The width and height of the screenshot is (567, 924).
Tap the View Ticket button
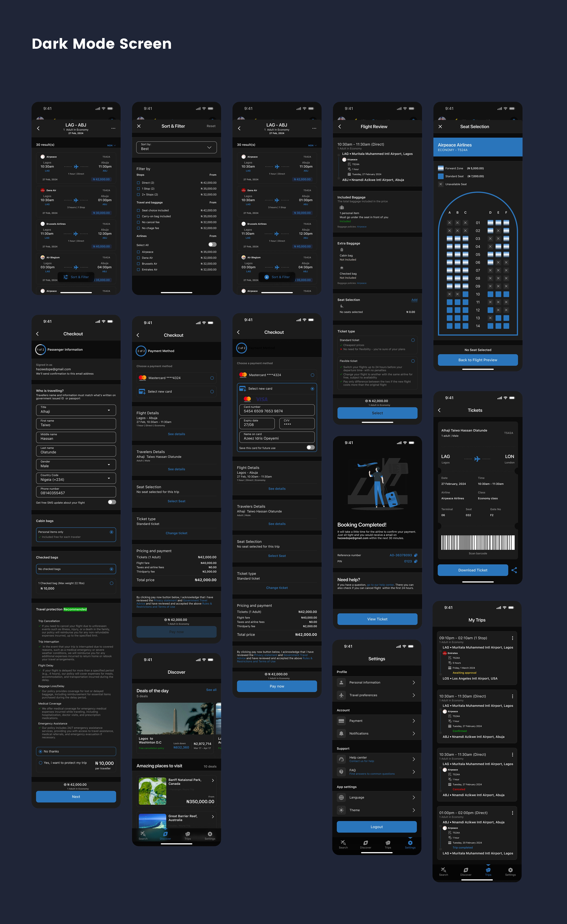377,619
